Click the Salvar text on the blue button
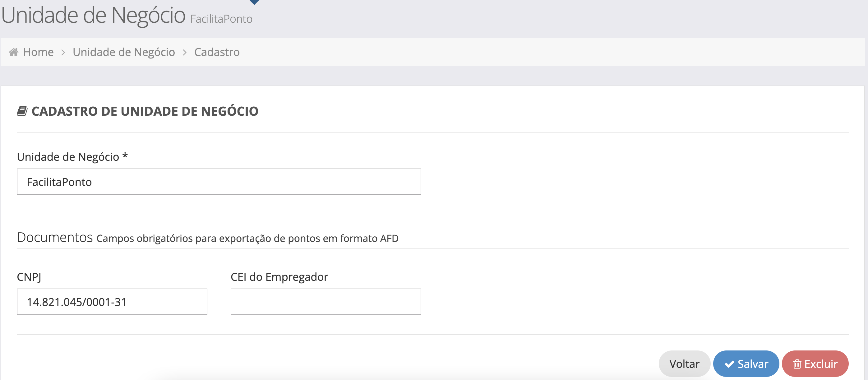This screenshot has height=380, width=868. click(x=753, y=364)
